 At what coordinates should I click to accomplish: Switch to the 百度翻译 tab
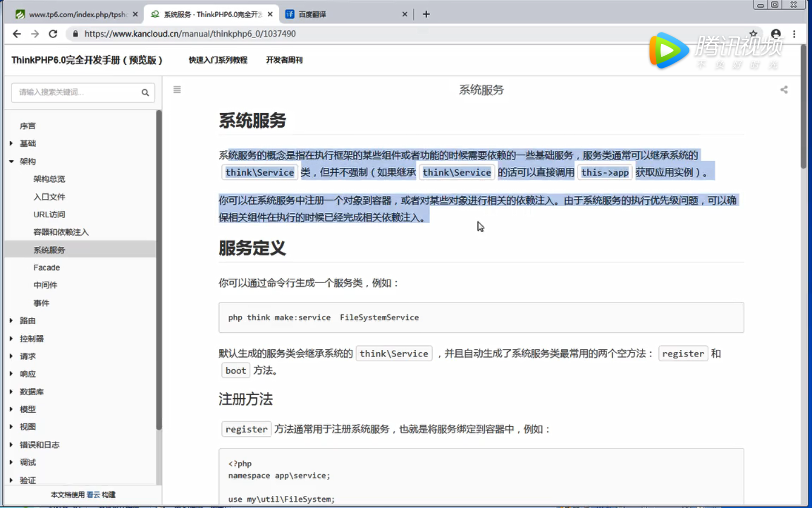coord(347,14)
